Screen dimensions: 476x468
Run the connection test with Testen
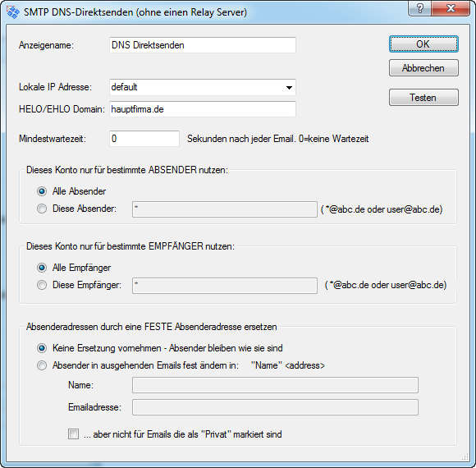(x=423, y=98)
